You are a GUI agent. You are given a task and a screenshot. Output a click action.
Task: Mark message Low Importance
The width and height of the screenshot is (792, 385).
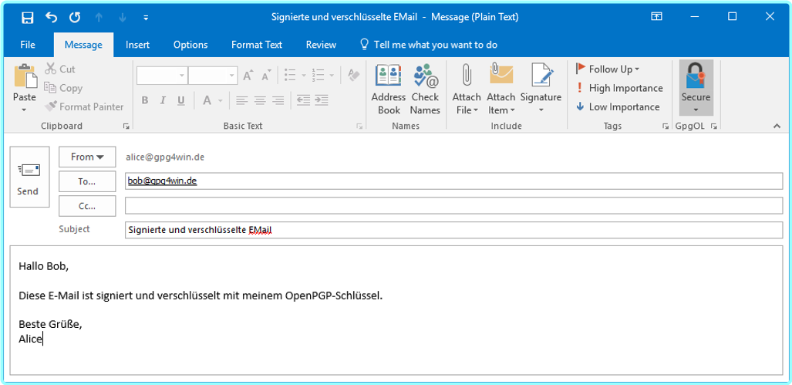click(617, 107)
